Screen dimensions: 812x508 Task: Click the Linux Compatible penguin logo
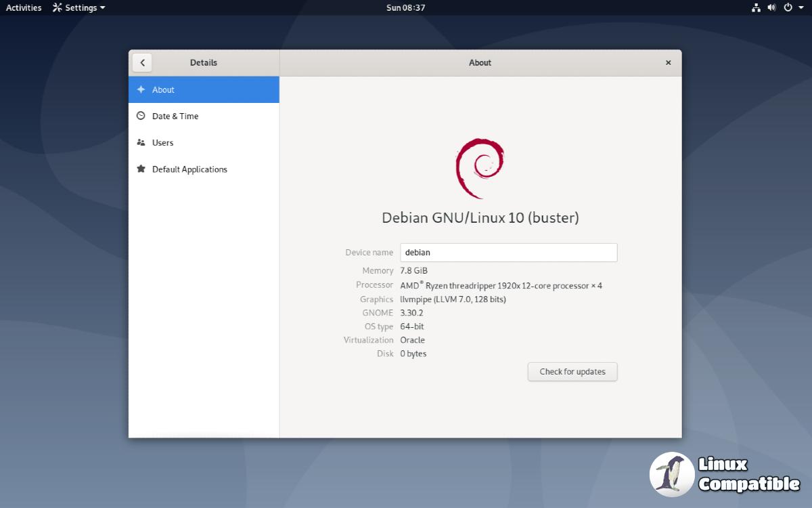[671, 474]
